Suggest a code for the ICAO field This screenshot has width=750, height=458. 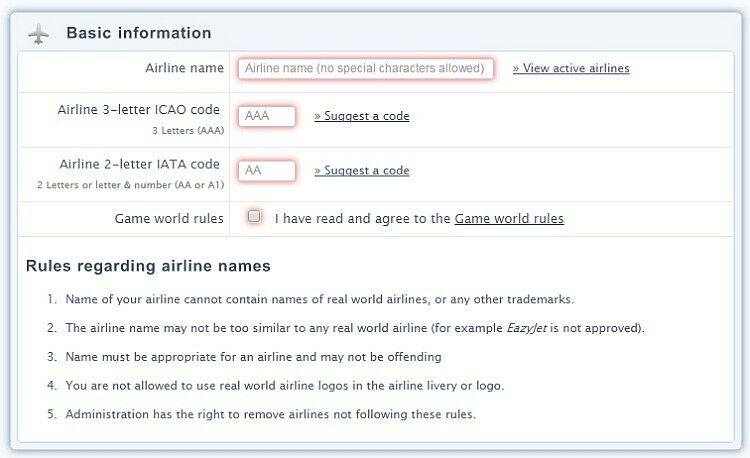point(362,116)
